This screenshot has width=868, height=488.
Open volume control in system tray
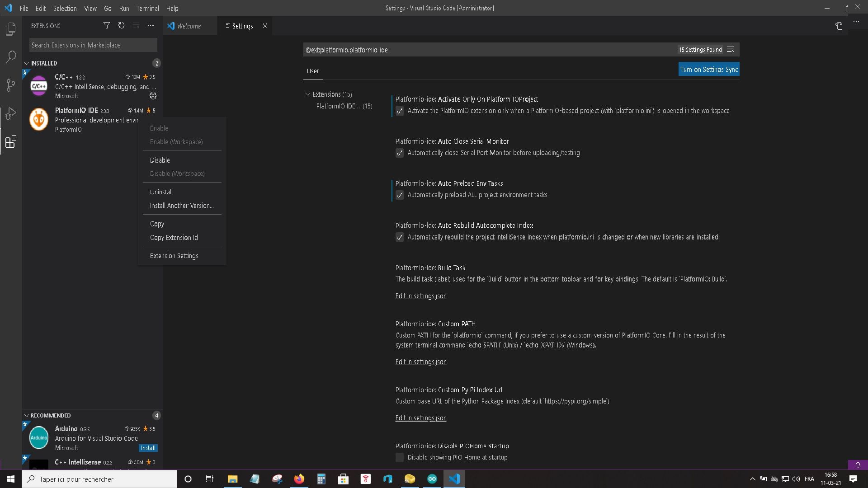(796, 479)
